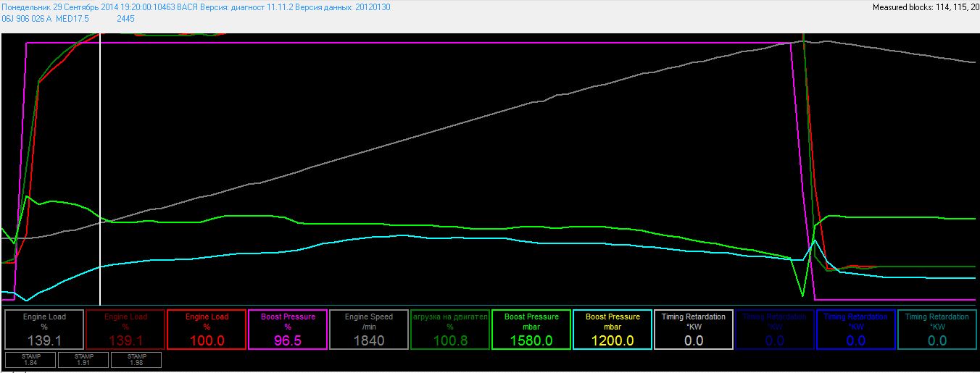The height and width of the screenshot is (373, 980).
Task: Select the white Timing Retardation 0.0 box
Action: coord(694,330)
